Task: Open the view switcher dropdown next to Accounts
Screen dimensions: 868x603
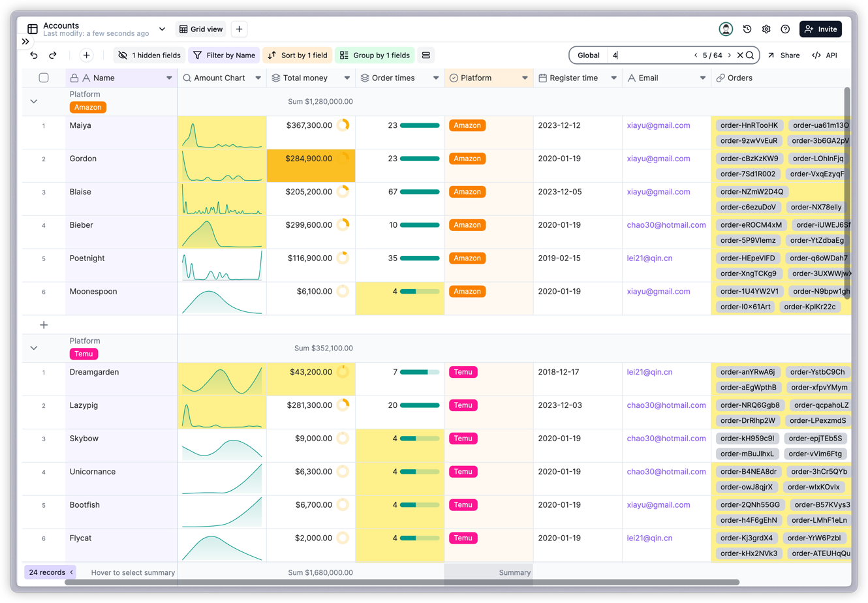Action: click(x=162, y=29)
